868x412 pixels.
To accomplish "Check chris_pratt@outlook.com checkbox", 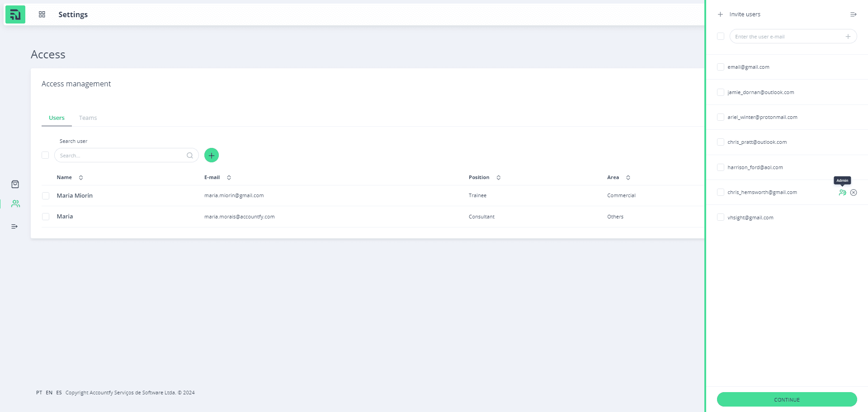I will point(721,142).
